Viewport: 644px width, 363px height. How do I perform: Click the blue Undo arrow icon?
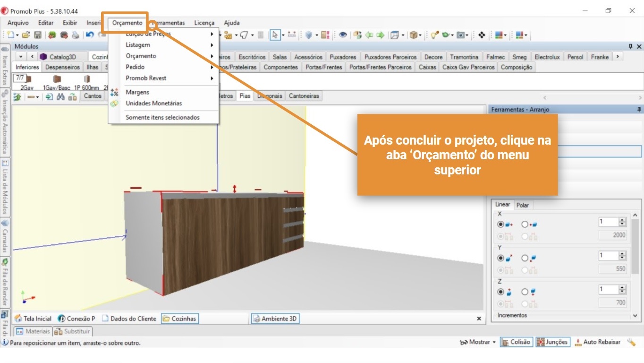coord(89,35)
